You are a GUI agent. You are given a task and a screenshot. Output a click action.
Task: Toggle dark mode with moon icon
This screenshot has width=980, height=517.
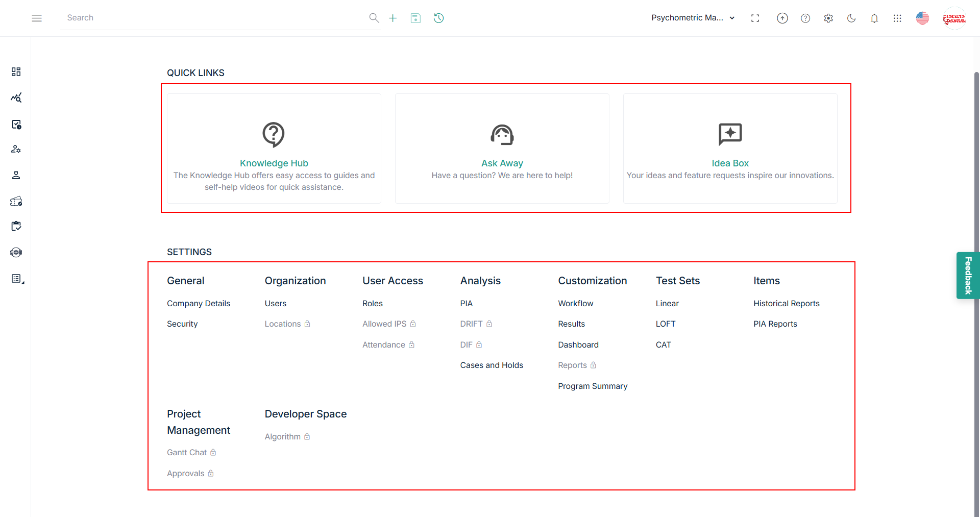pos(851,18)
